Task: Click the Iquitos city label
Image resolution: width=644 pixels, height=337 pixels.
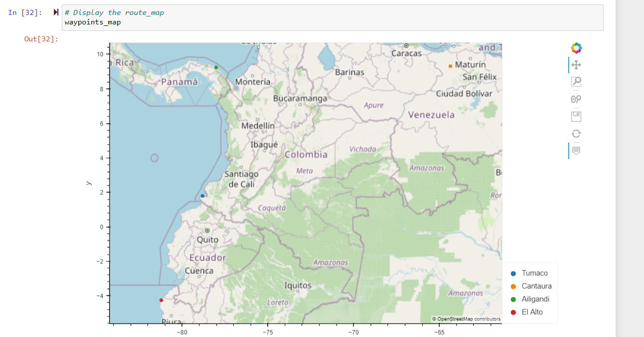Action: (x=298, y=286)
